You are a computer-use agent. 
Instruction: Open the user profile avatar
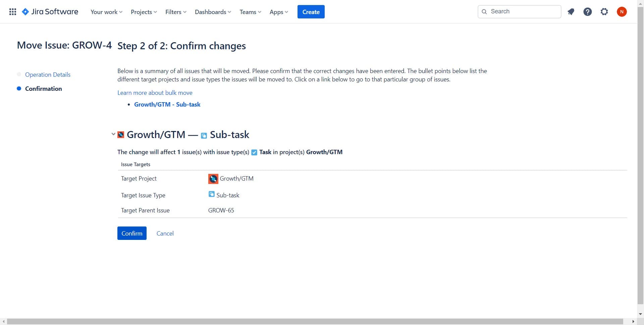pyautogui.click(x=622, y=12)
